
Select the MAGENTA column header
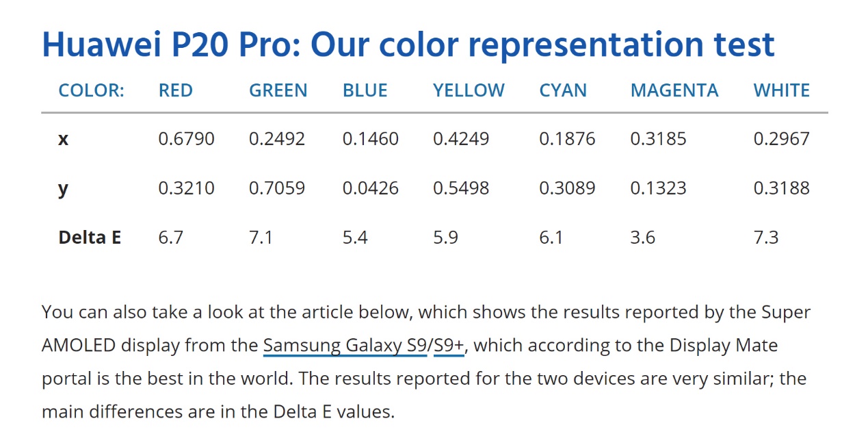pos(674,90)
